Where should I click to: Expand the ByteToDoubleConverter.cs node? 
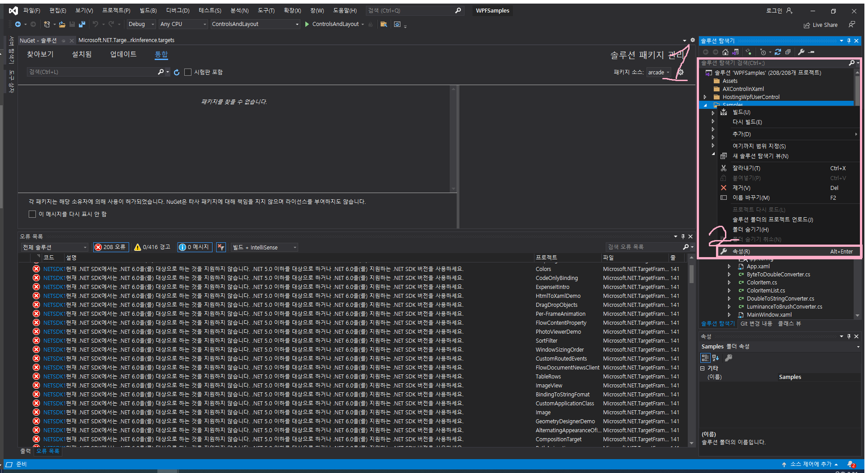click(729, 275)
